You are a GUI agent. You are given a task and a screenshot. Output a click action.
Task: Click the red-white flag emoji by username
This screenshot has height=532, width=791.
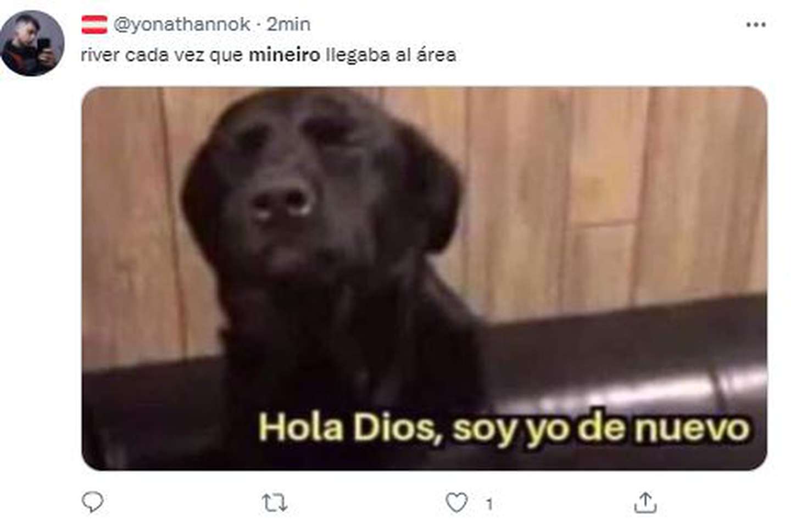[x=94, y=25]
